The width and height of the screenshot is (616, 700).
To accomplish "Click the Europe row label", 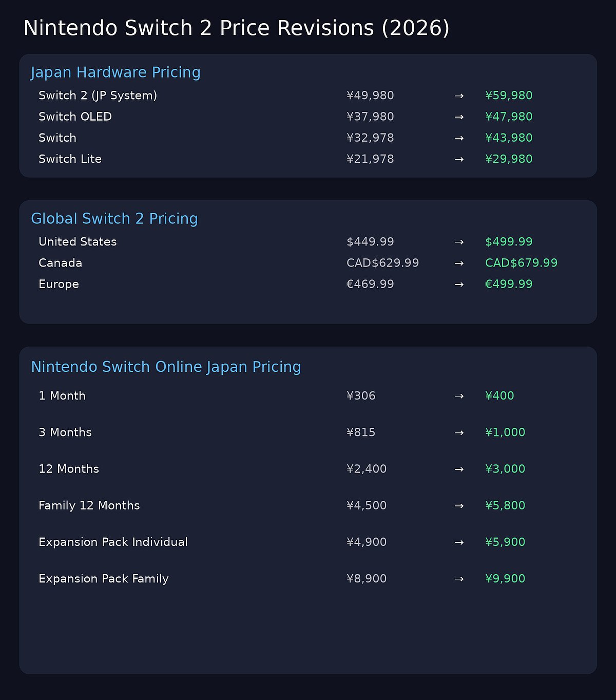I will coord(59,284).
